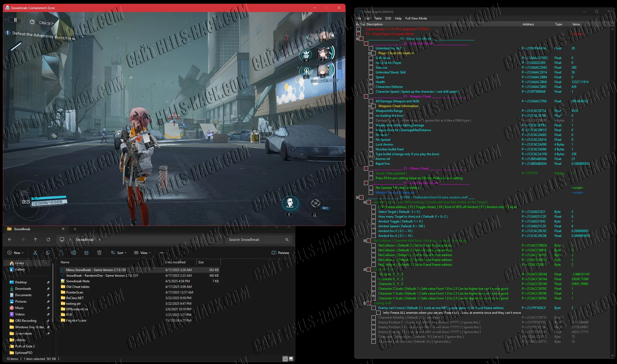Trigger the Q ultimate skill icon
The width and height of the screenshot is (617, 364).
[315, 203]
